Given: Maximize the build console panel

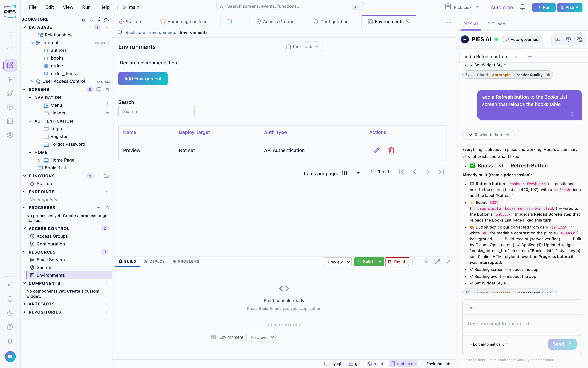Looking at the screenshot, I should point(437,262).
